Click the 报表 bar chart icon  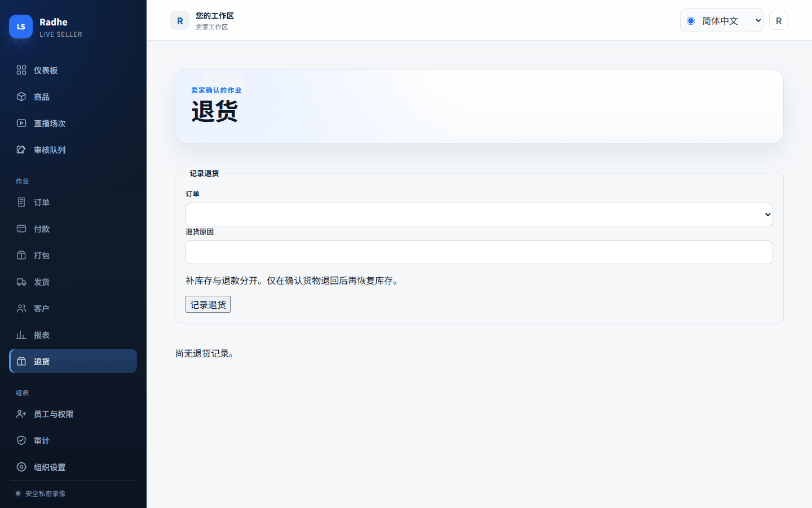21,335
